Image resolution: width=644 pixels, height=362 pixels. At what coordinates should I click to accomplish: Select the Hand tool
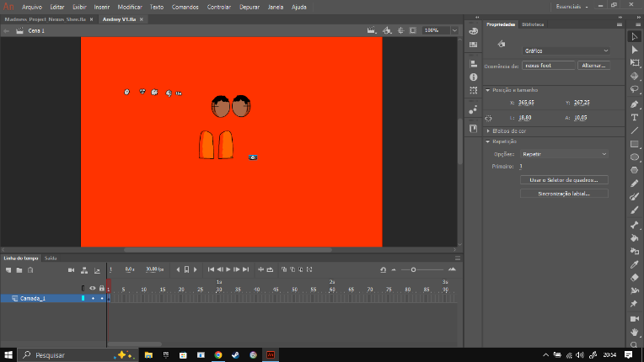coord(635,332)
